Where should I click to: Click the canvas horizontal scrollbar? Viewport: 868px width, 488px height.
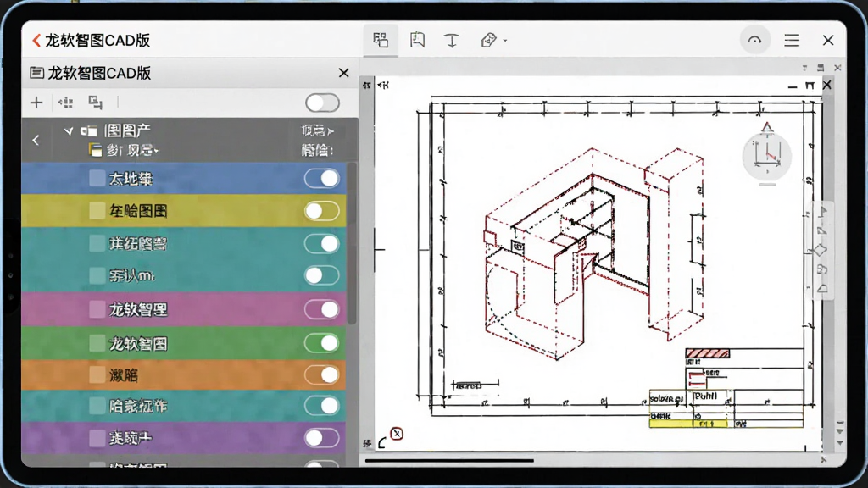tap(449, 460)
